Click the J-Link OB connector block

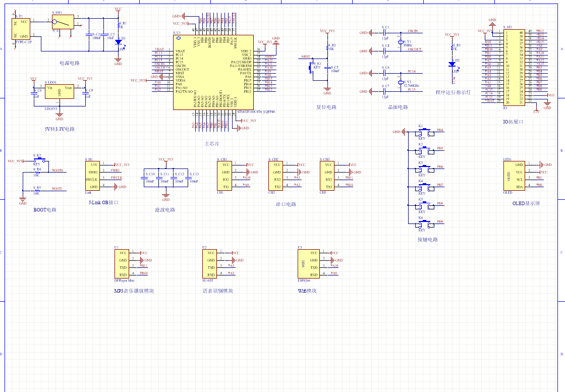92,176
